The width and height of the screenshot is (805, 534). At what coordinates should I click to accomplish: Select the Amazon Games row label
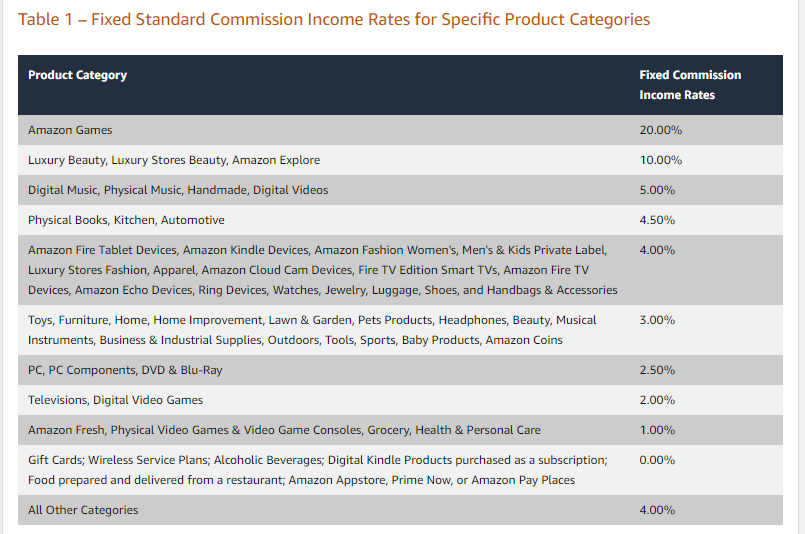(x=70, y=130)
